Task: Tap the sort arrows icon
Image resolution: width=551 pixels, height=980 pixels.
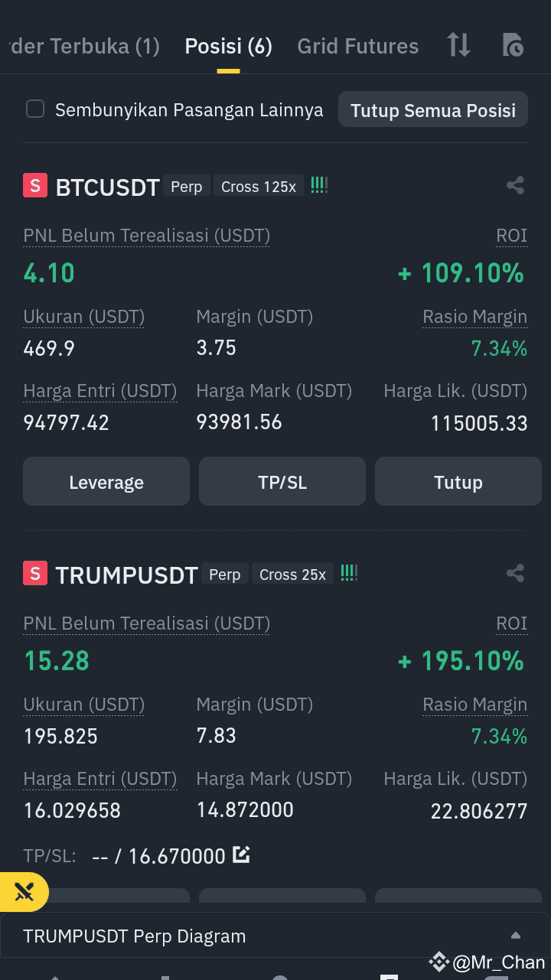Action: tap(459, 45)
